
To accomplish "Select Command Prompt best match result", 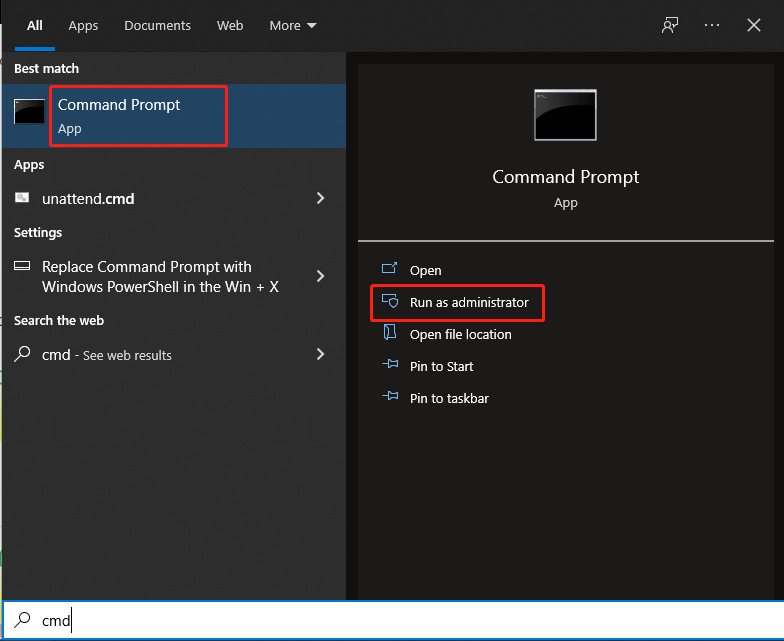I will (174, 116).
